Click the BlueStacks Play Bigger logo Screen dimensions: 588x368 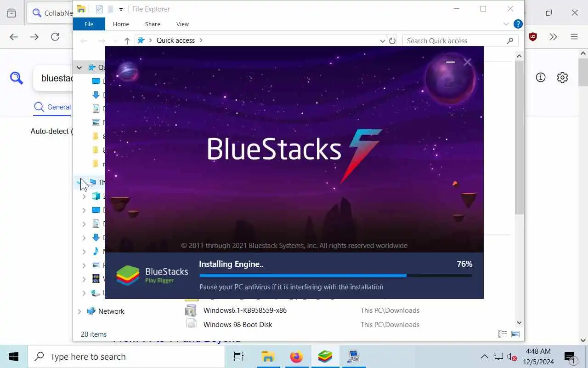point(152,275)
